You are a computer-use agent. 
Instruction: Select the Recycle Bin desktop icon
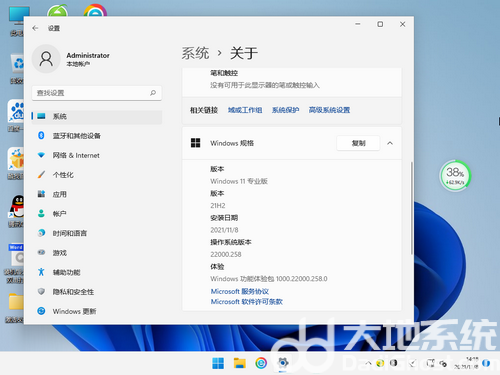(18, 64)
